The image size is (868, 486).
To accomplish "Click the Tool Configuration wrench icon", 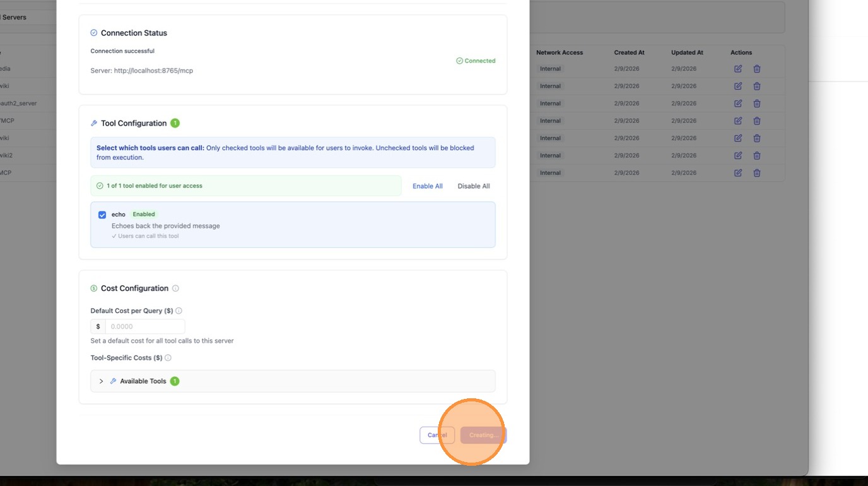I will click(x=94, y=124).
